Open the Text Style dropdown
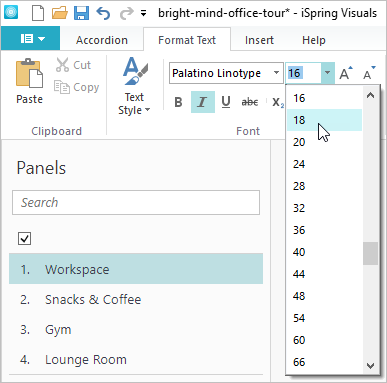 point(134,86)
